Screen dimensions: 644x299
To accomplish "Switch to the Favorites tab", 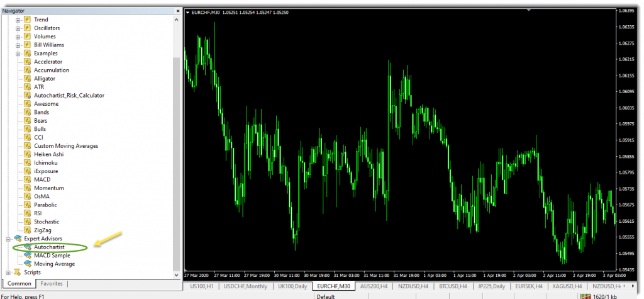I will 51,285.
